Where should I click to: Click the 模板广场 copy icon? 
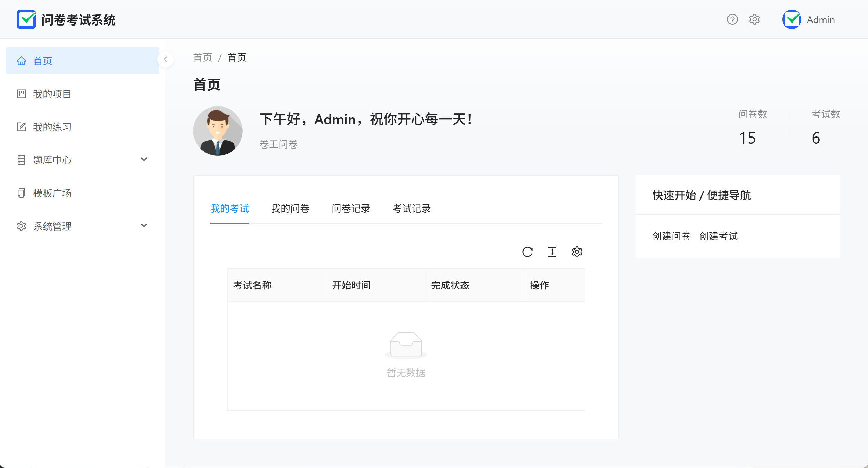[21, 193]
